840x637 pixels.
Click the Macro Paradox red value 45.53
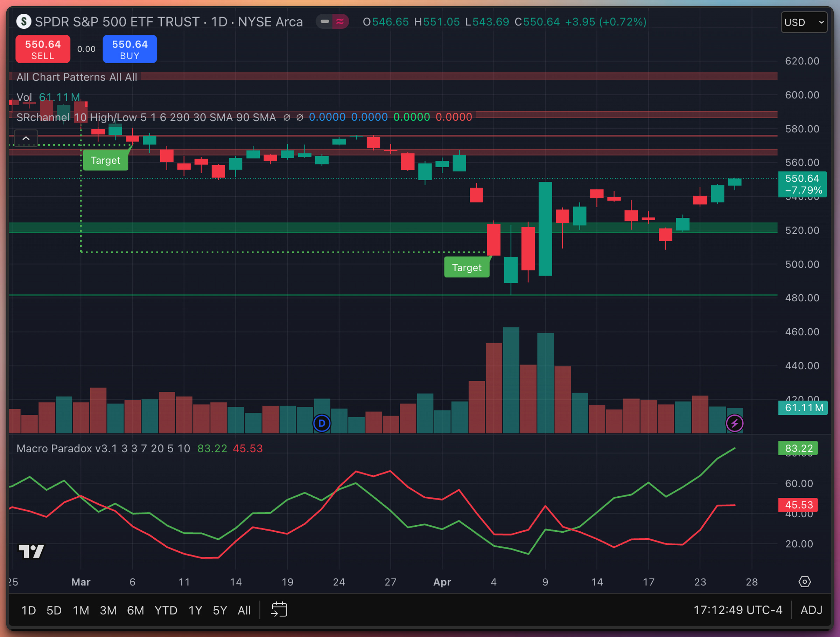click(247, 449)
